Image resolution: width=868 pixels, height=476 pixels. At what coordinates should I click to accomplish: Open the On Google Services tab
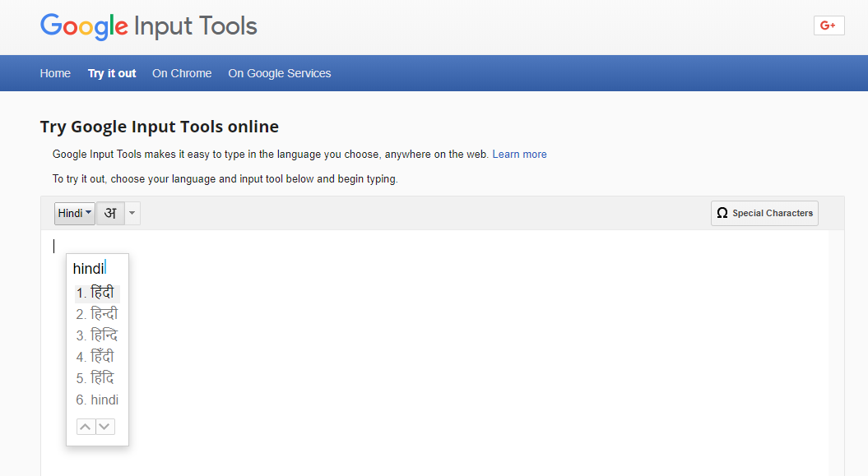pos(280,73)
